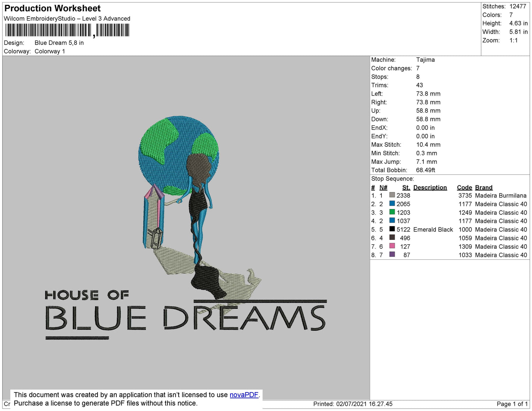
Task: Click the 'Color changes:' label
Action: tap(391, 68)
